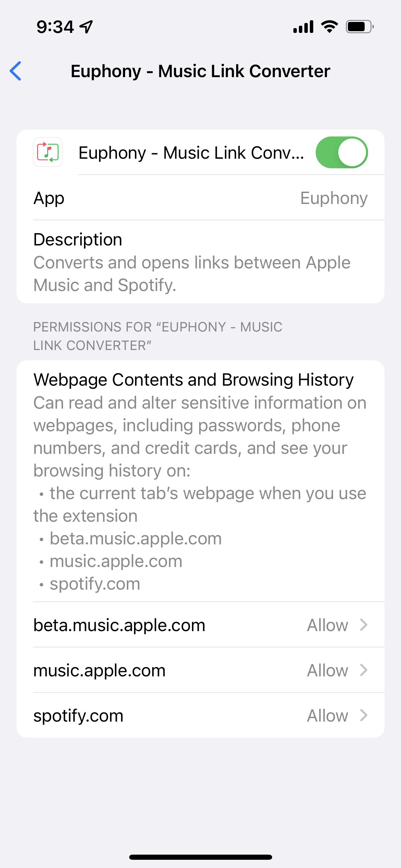Tap the 9:34 clock in status bar
This screenshot has width=401, height=868.
click(x=55, y=27)
